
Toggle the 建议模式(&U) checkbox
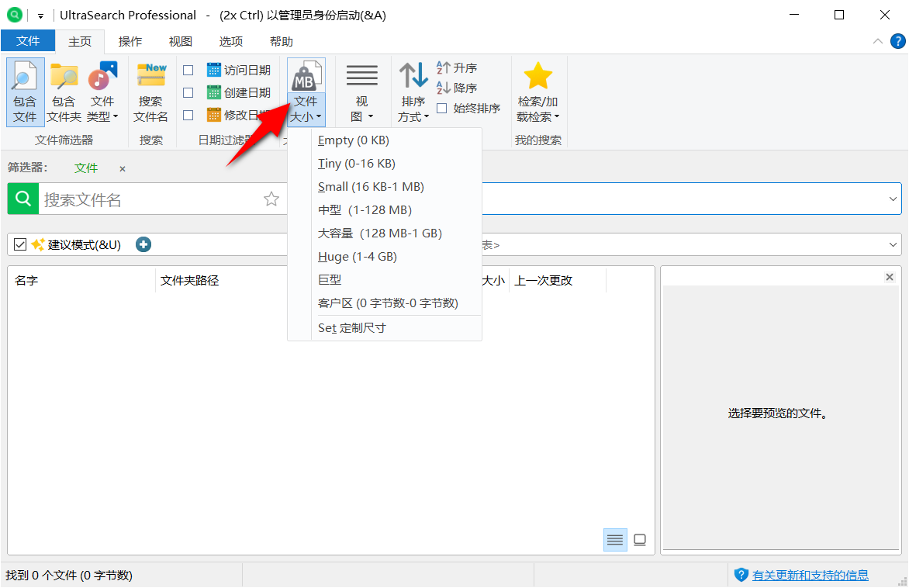20,244
